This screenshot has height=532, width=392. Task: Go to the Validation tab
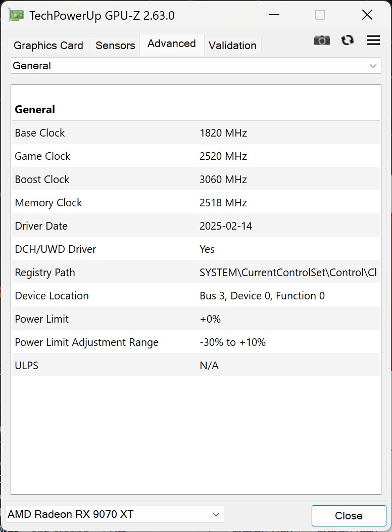[232, 46]
